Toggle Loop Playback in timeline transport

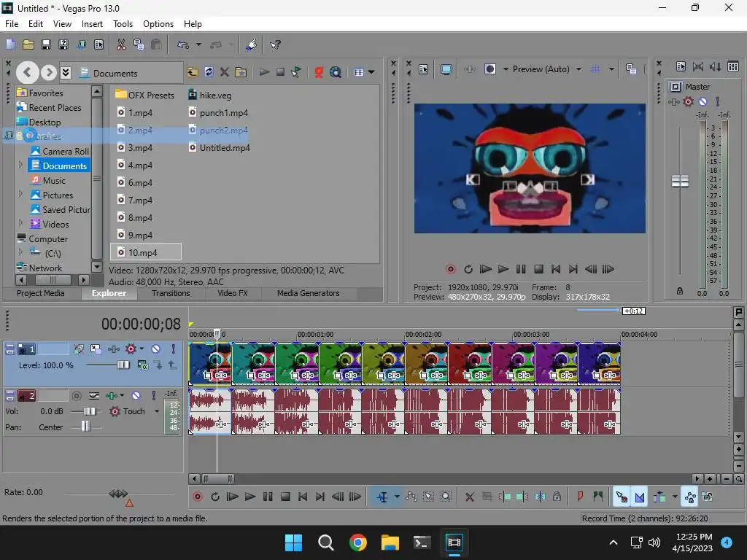pos(215,497)
